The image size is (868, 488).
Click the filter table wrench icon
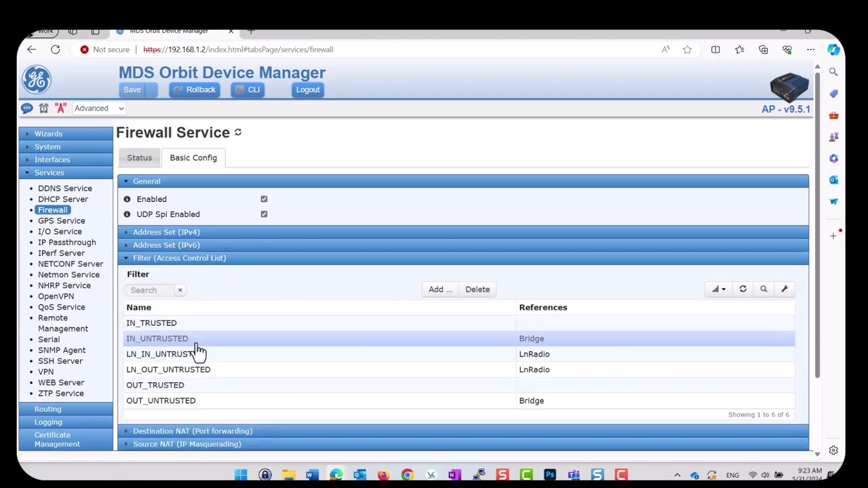coord(785,289)
